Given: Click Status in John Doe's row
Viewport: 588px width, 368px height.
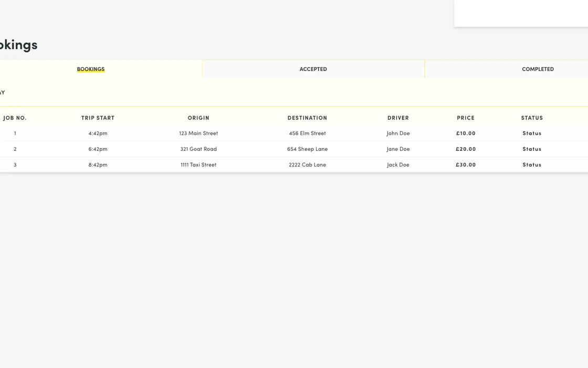Looking at the screenshot, I should coord(532,134).
